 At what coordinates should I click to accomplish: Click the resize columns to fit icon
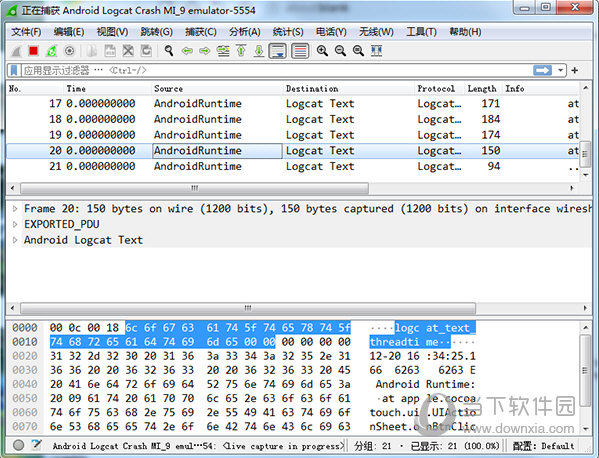coord(377,51)
